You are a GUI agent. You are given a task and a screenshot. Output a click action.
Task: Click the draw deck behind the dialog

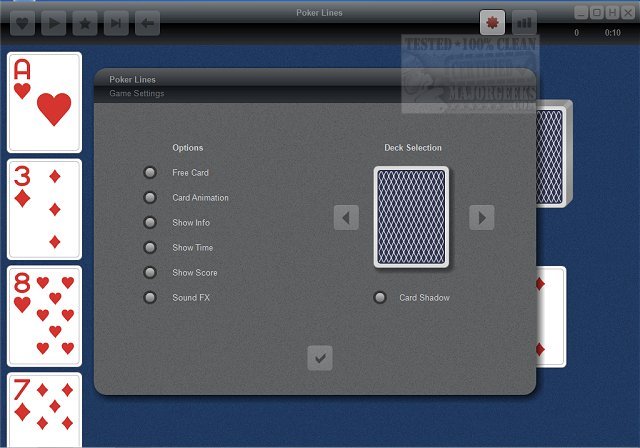554,154
